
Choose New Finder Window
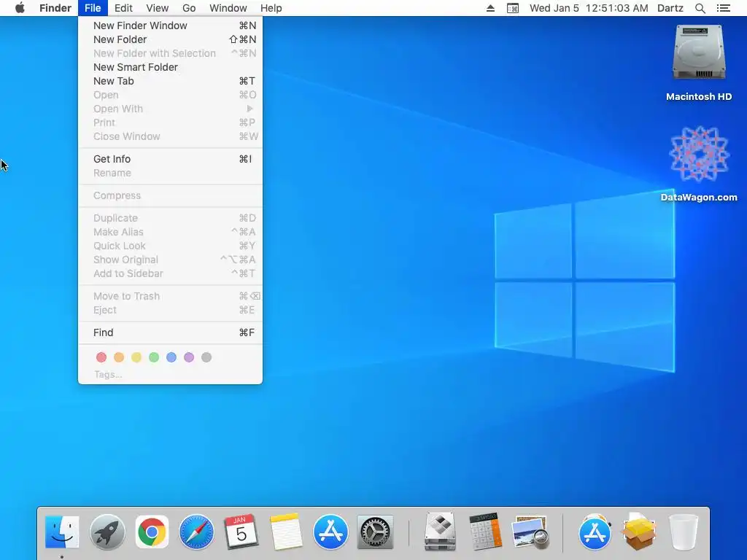(170, 26)
